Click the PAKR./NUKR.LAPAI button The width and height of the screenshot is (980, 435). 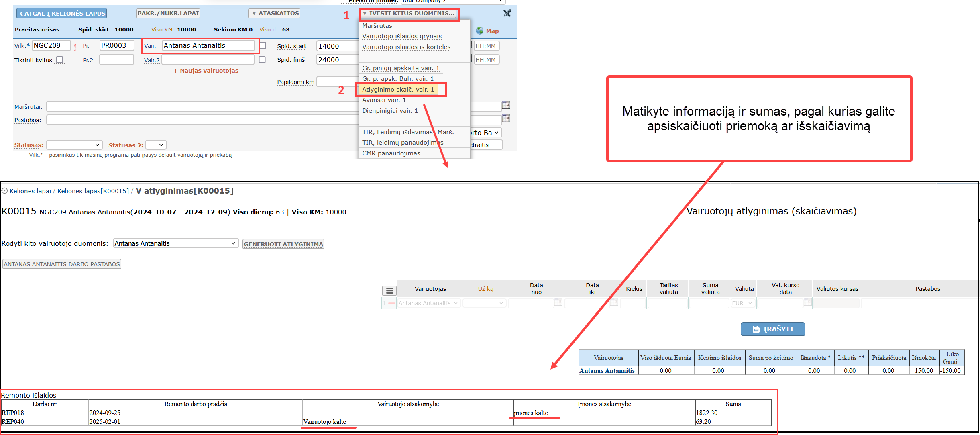pos(168,13)
